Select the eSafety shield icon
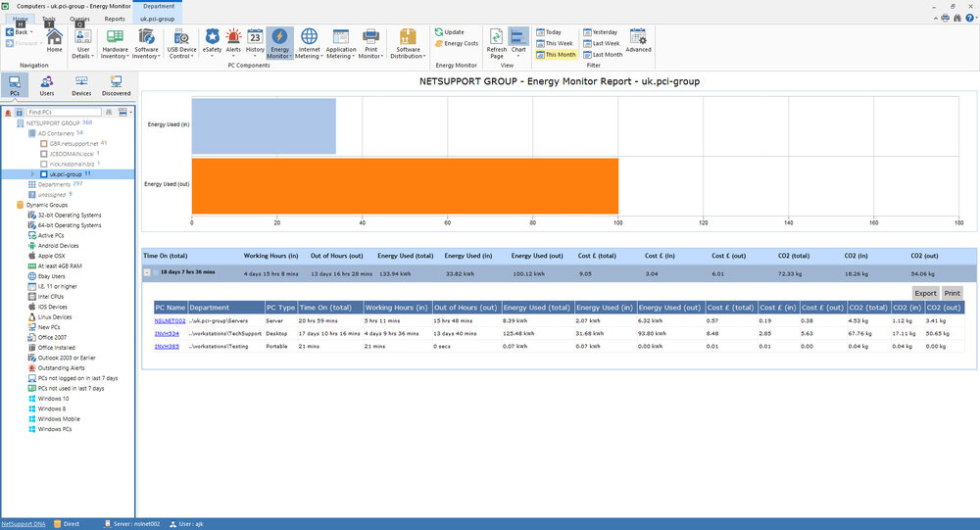 212,42
